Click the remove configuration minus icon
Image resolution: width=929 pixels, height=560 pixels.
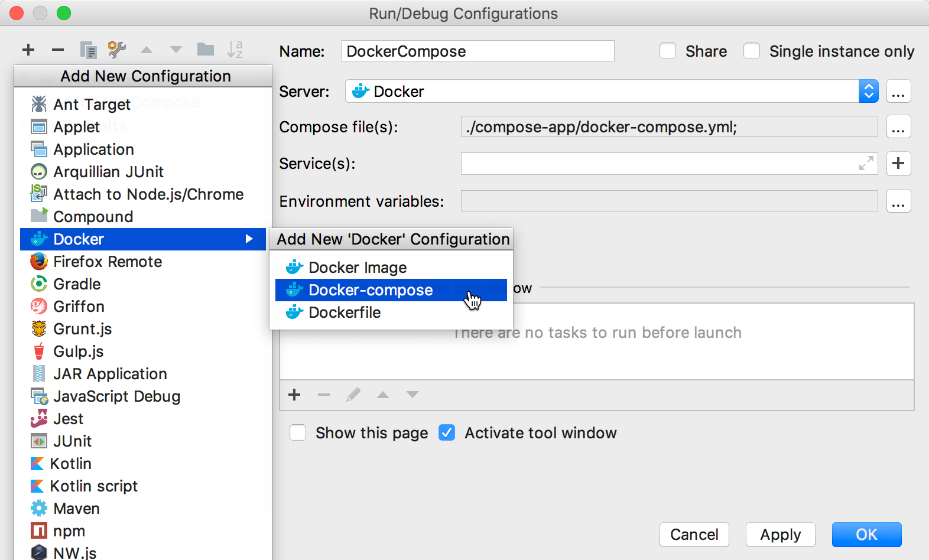tap(58, 50)
